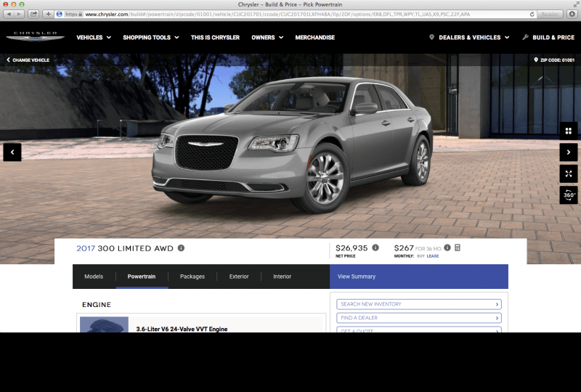This screenshot has height=392, width=581.
Task: Open net price info icon
Action: (x=375, y=248)
